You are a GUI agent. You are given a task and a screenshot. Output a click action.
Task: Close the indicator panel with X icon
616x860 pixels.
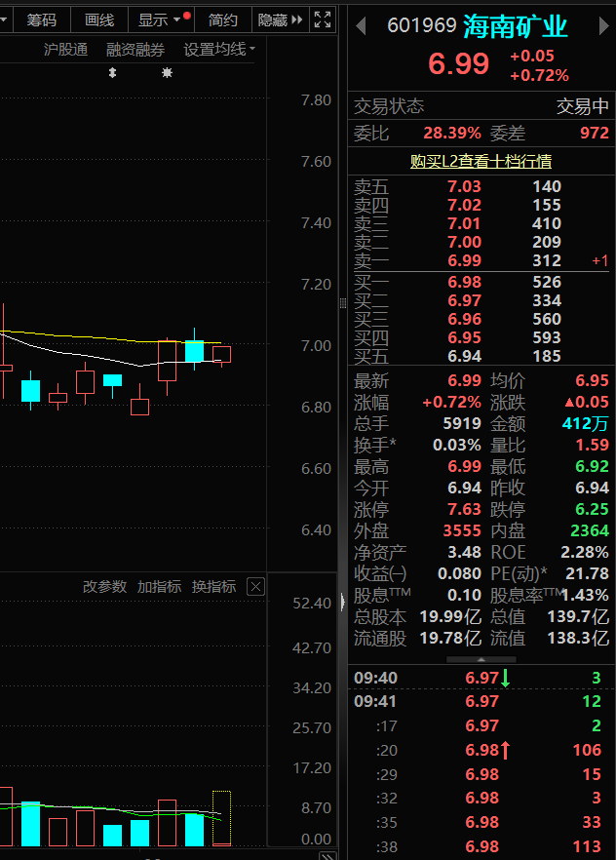click(x=256, y=587)
